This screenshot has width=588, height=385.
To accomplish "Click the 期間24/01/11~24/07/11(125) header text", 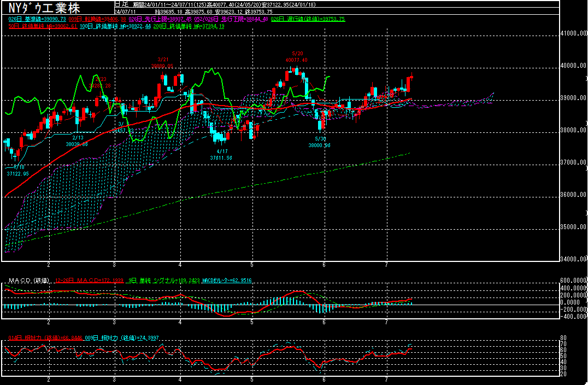I will 169,4.
